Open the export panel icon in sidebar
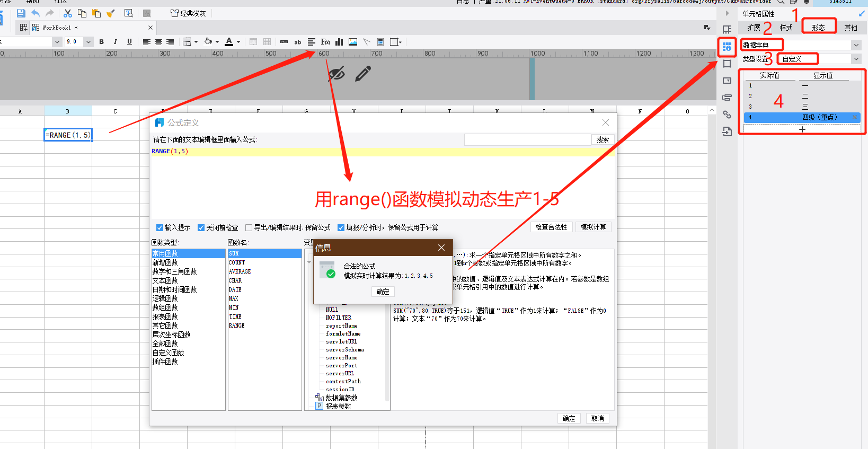 pyautogui.click(x=727, y=131)
